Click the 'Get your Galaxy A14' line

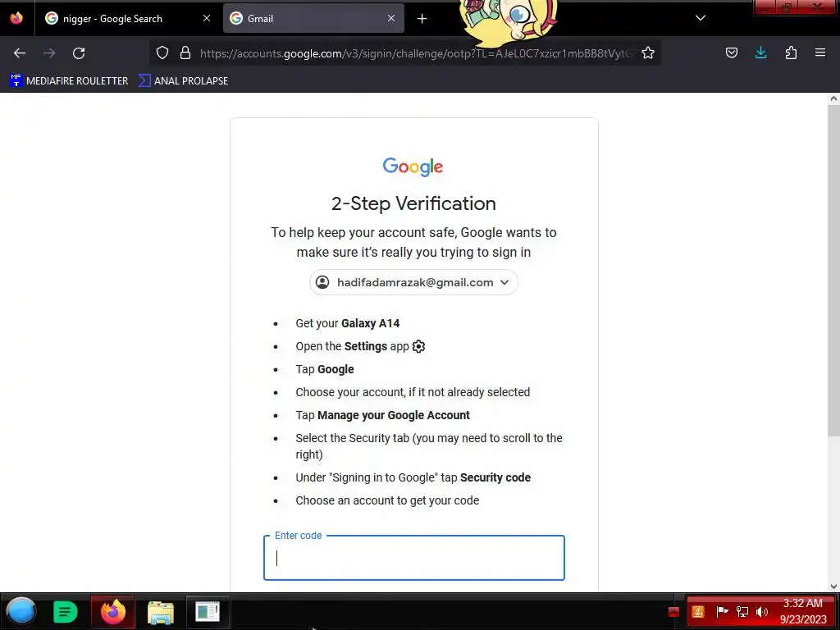pos(348,323)
